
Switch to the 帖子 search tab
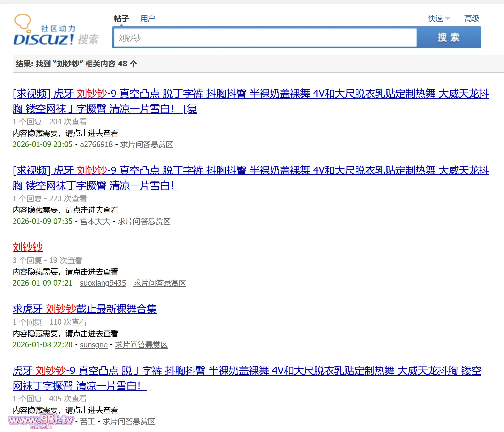tap(121, 19)
